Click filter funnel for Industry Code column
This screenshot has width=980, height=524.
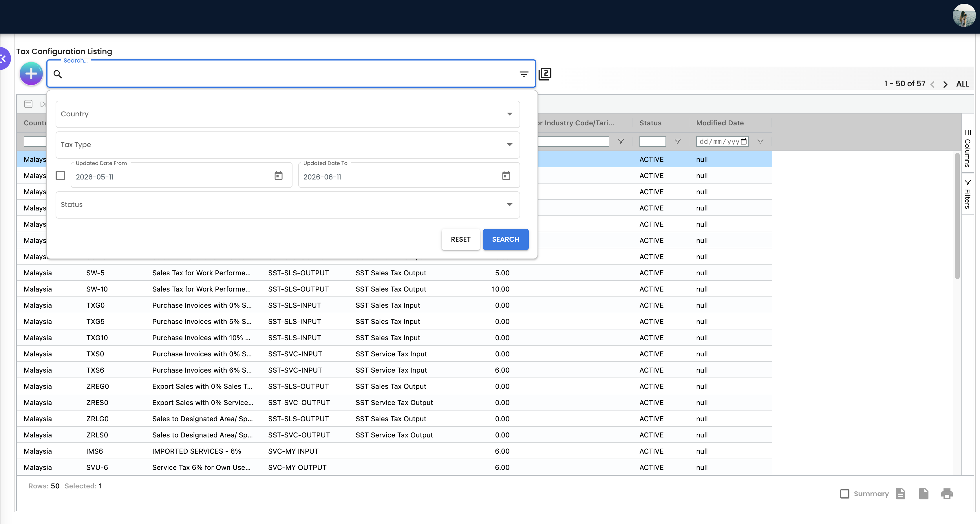tap(621, 142)
